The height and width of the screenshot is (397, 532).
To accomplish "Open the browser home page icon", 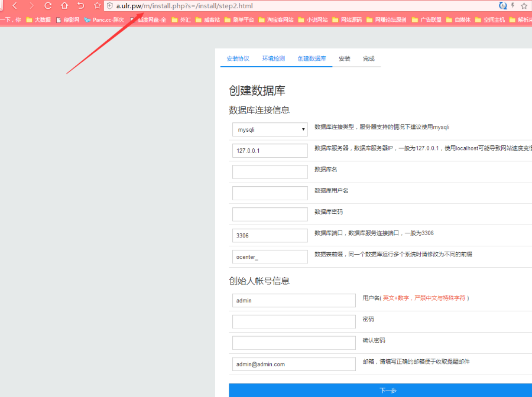I will (x=64, y=5).
